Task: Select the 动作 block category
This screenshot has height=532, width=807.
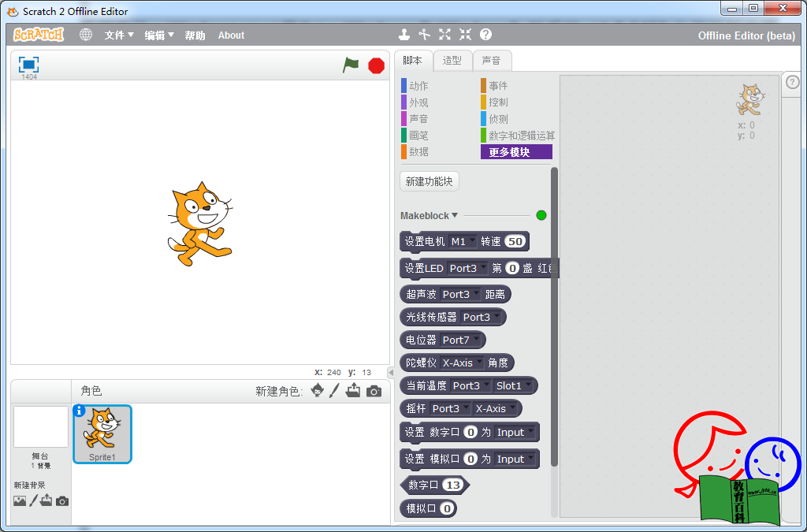Action: coord(415,86)
